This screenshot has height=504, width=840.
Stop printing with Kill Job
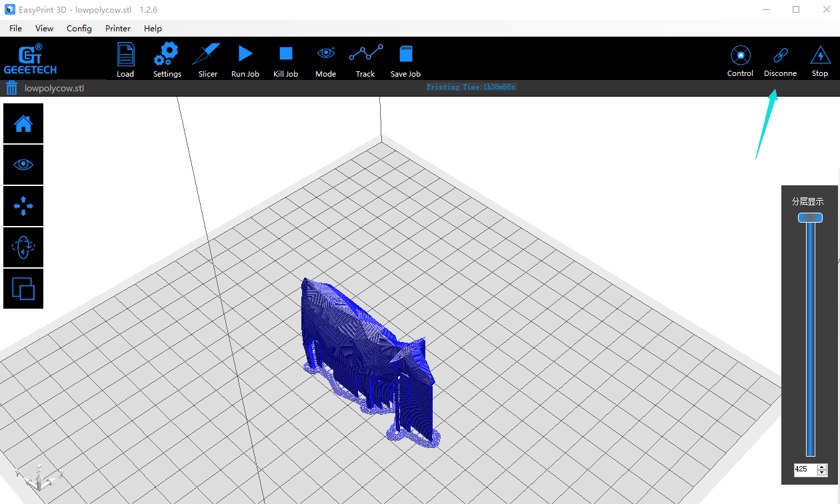(x=285, y=59)
